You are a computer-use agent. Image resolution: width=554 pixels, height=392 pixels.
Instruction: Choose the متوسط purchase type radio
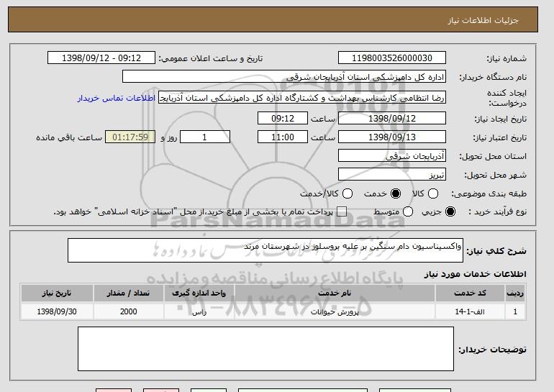(x=408, y=212)
